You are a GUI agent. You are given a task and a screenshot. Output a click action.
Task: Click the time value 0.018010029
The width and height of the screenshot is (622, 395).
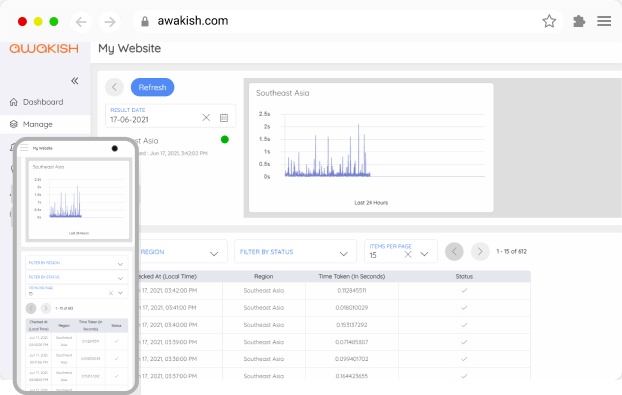[352, 308]
